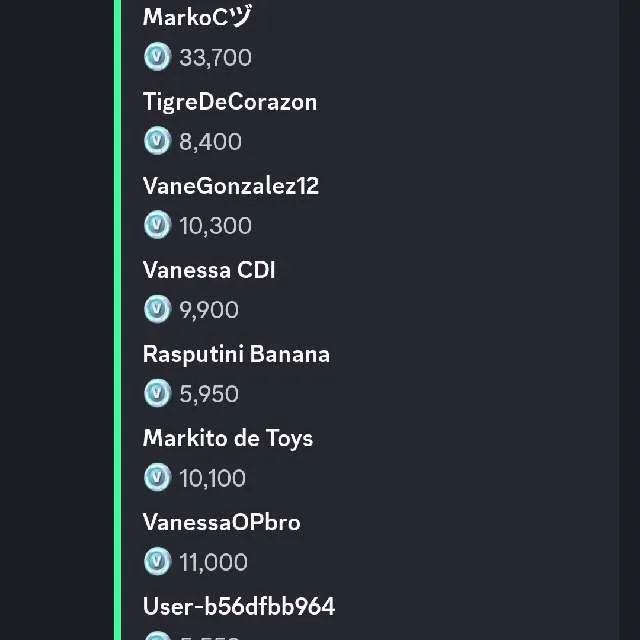The width and height of the screenshot is (640, 640).
Task: Select the TigreDeCorazon username
Action: point(230,102)
